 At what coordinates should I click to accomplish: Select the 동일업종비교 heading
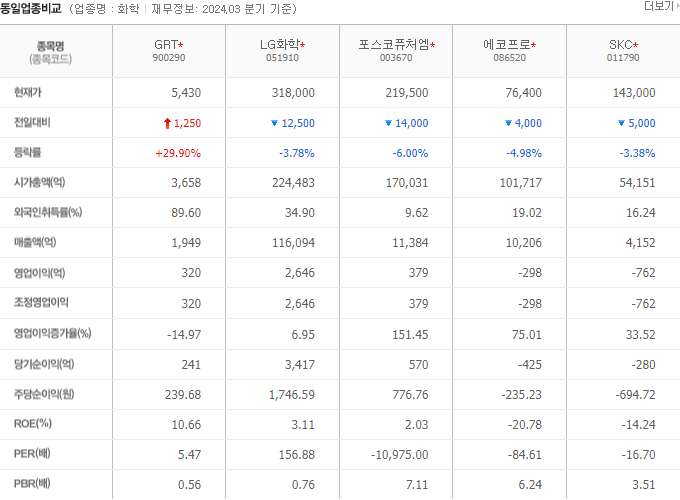31,9
